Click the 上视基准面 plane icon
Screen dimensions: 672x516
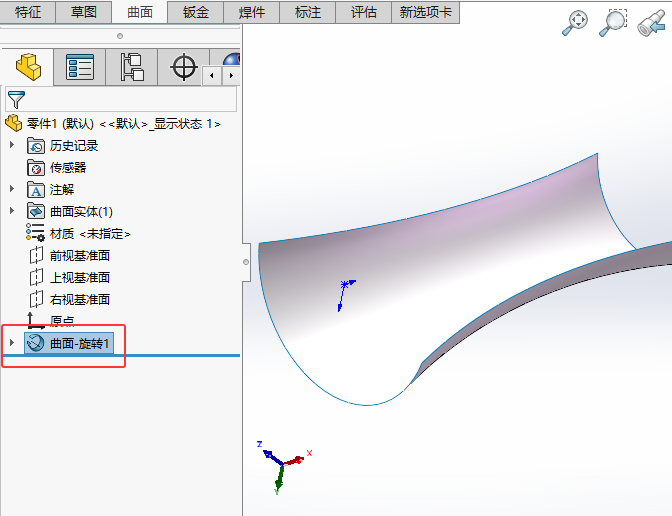[36, 277]
